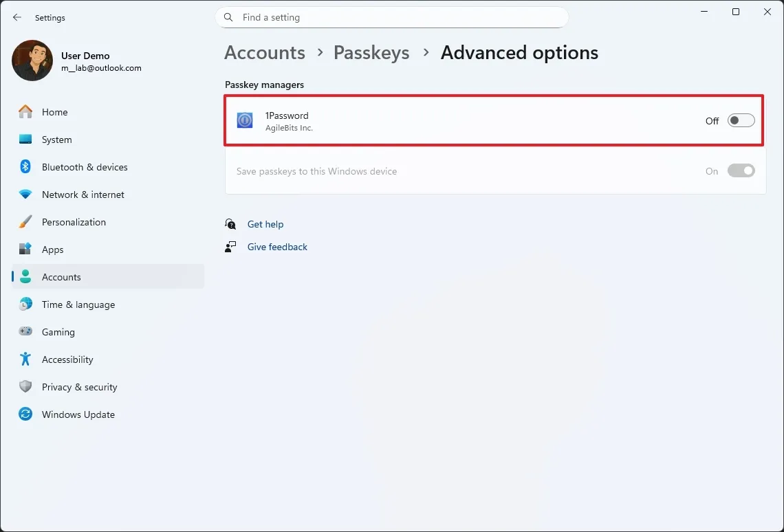Click Home in the navigation sidebar

tap(54, 112)
